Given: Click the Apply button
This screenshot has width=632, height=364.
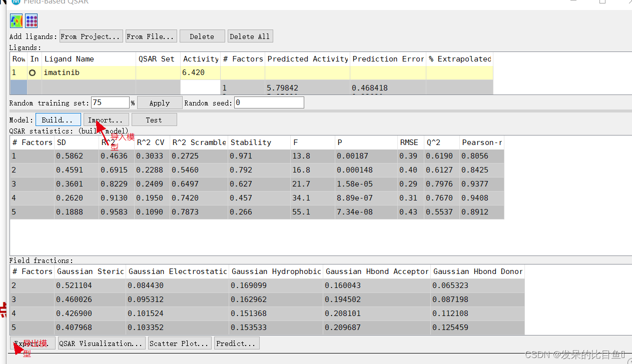Looking at the screenshot, I should pyautogui.click(x=159, y=103).
